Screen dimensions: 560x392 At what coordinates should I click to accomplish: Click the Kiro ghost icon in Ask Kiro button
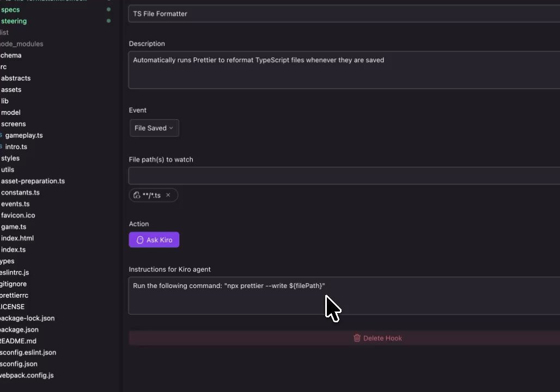click(140, 240)
